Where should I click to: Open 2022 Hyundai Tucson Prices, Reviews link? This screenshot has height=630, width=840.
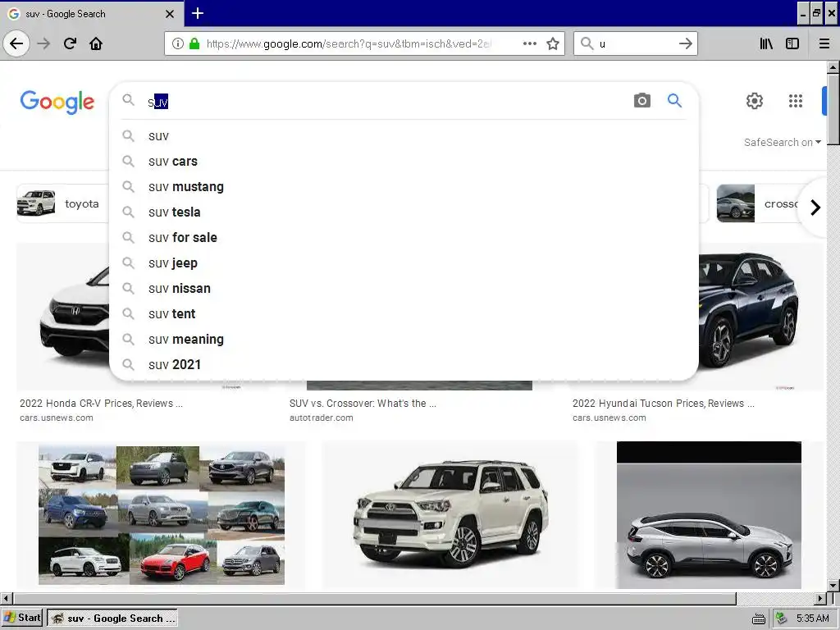pos(663,404)
